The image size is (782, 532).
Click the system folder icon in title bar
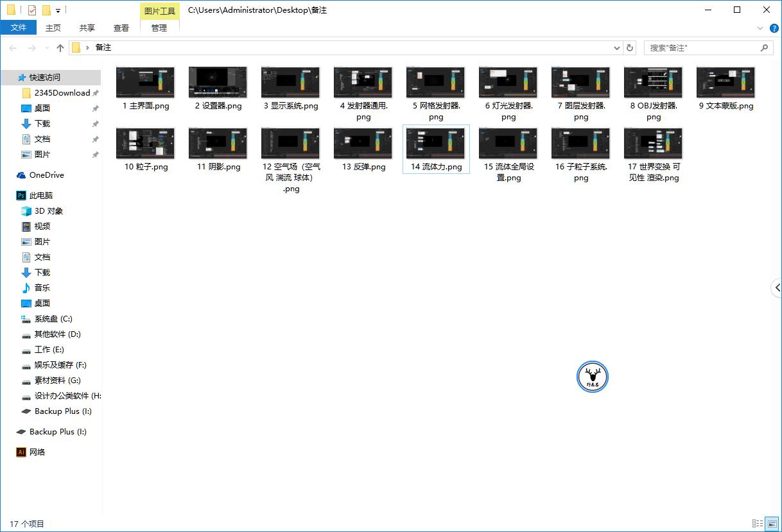click(11, 10)
